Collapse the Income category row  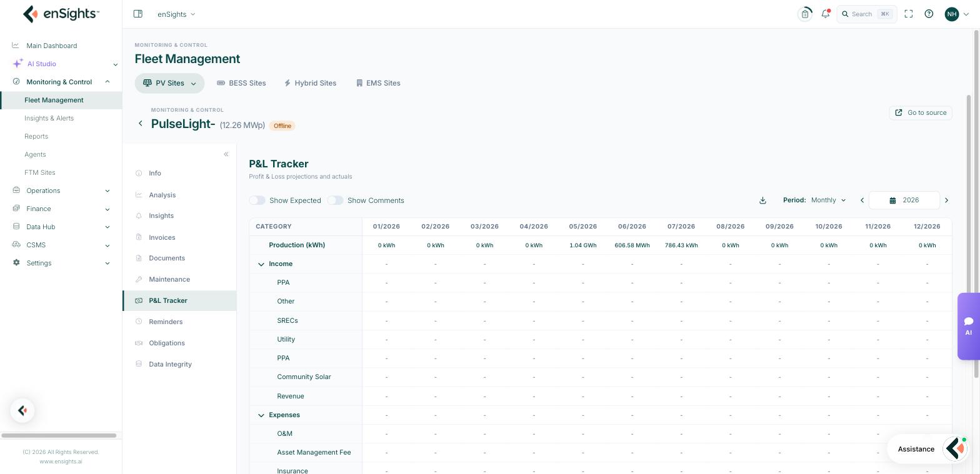(x=261, y=264)
